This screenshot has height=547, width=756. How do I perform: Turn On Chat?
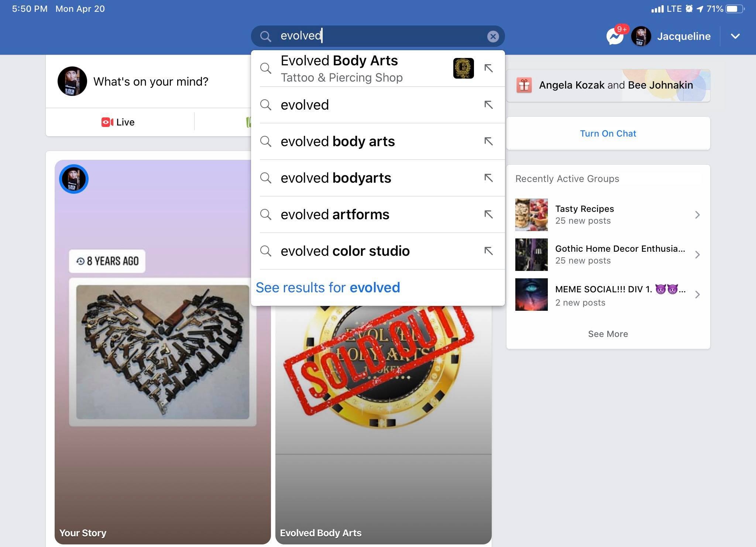tap(608, 133)
